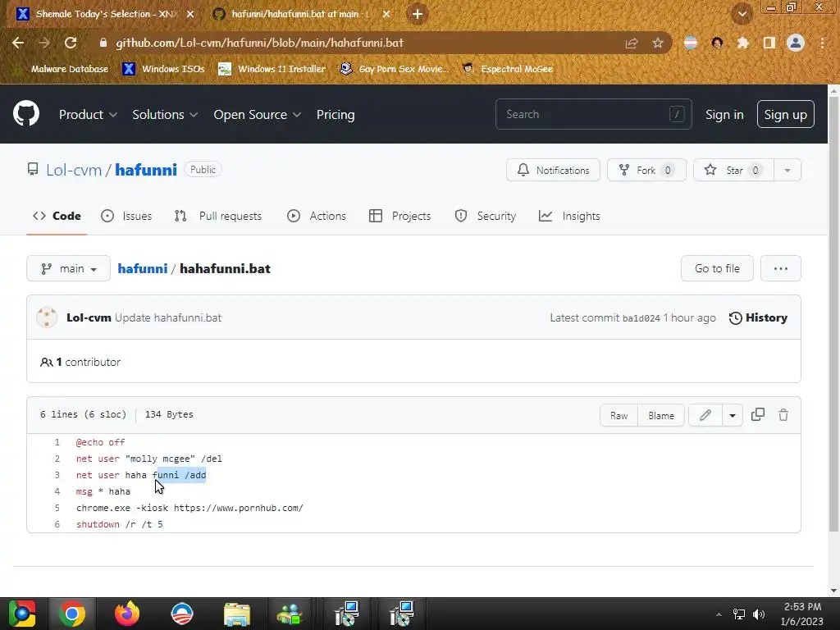This screenshot has width=840, height=630.
Task: Edit this file with pencil icon
Action: (x=705, y=415)
